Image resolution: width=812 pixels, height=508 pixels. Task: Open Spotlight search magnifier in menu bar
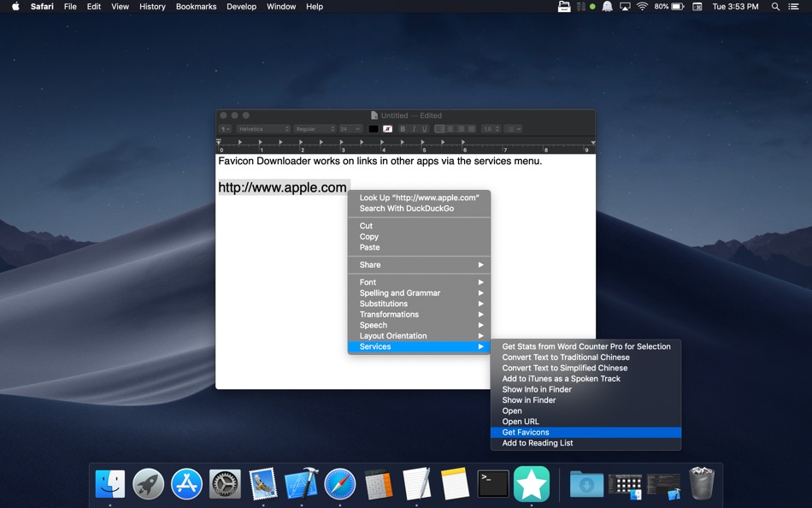(775, 6)
